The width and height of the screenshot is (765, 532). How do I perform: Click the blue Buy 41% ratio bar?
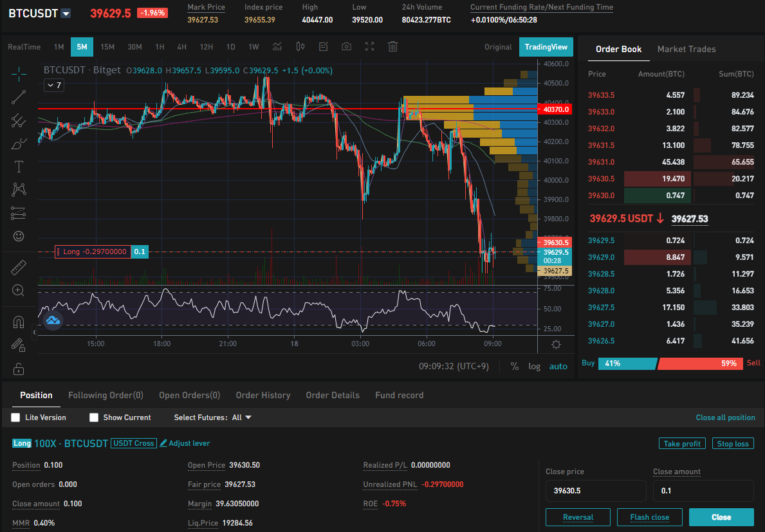pos(627,363)
